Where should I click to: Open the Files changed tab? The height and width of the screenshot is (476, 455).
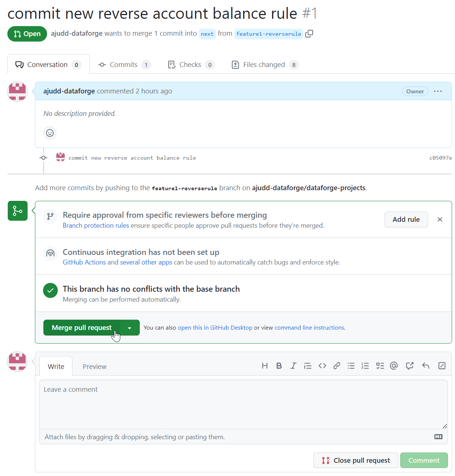264,65
